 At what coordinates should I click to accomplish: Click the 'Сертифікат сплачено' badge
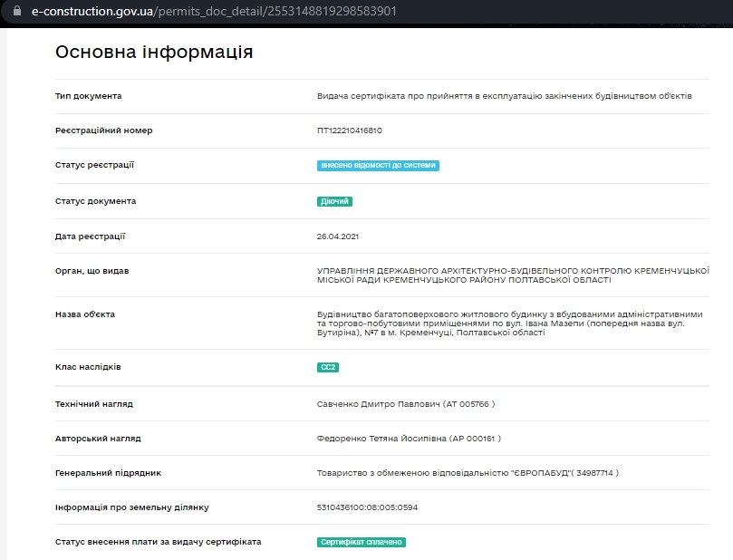click(x=361, y=542)
